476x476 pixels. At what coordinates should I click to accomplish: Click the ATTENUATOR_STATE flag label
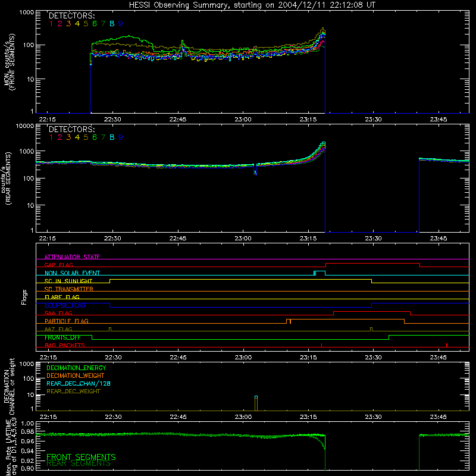tap(72, 257)
